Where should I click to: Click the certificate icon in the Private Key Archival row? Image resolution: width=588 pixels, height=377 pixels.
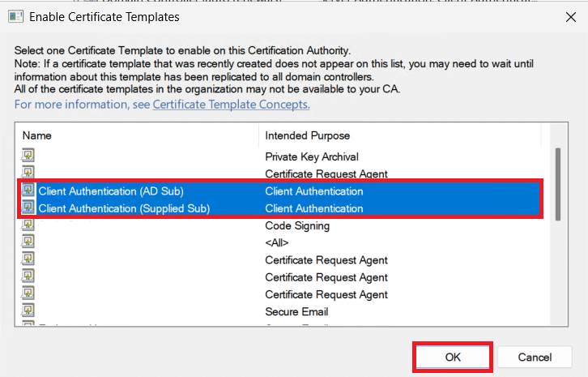[x=28, y=156]
